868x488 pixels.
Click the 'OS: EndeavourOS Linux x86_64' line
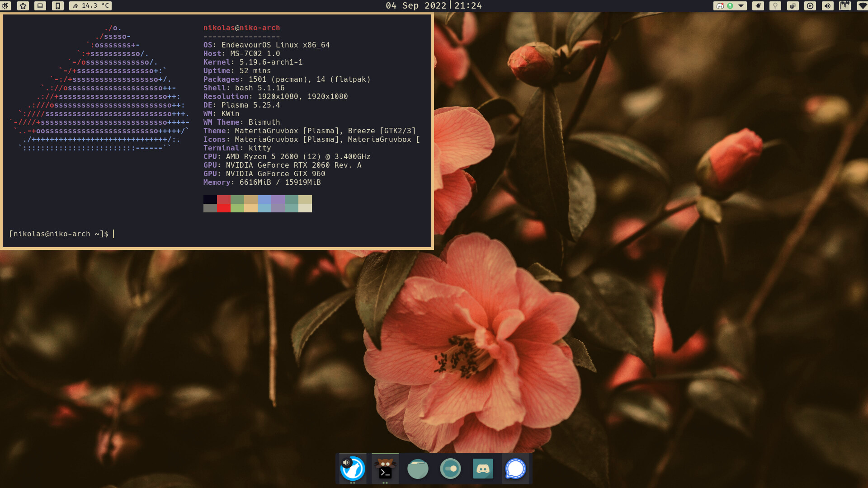click(x=266, y=45)
